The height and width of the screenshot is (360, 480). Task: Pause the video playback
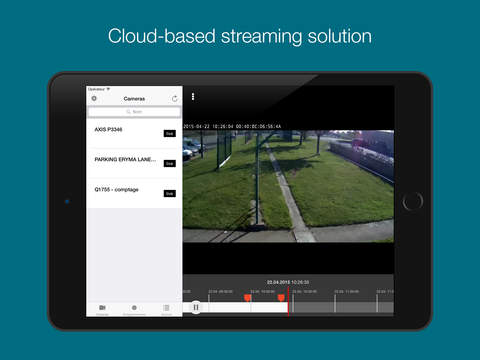(196, 307)
